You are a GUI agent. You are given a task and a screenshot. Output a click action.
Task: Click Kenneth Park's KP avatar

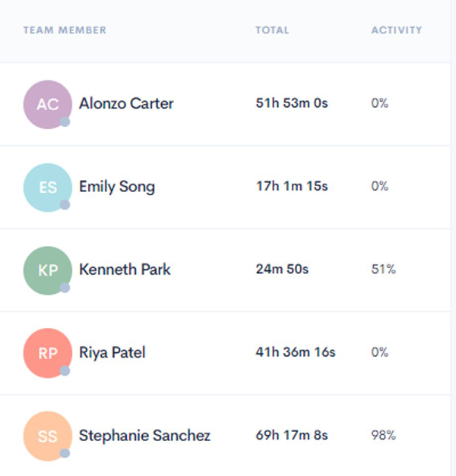[47, 270]
